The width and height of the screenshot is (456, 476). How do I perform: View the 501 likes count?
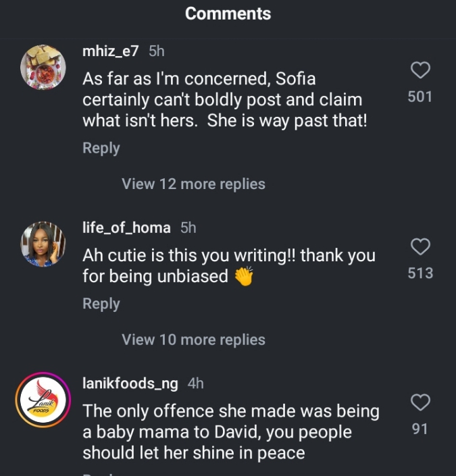pyautogui.click(x=420, y=97)
